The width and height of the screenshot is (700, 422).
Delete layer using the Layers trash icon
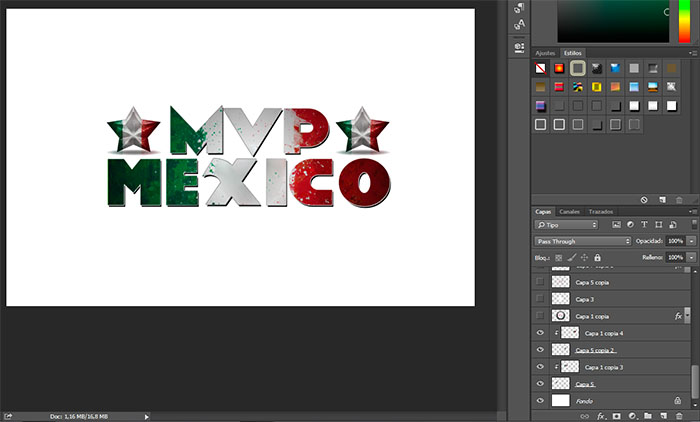coord(678,415)
